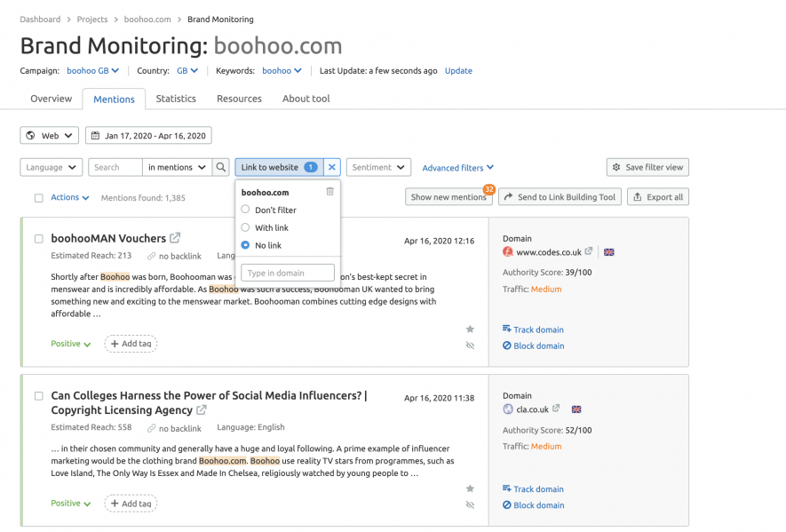
Task: Switch to the Overview tab
Action: click(52, 99)
